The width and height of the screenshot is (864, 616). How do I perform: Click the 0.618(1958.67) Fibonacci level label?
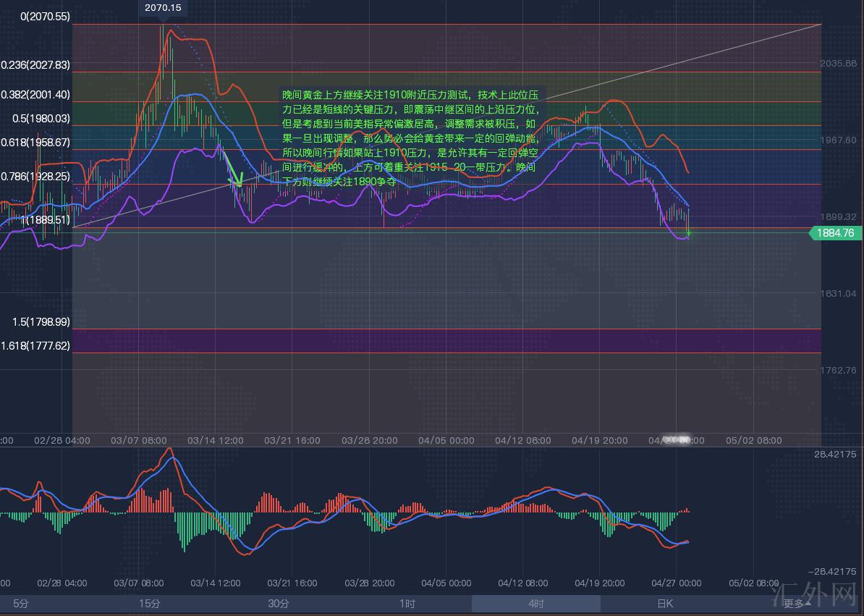coord(35,143)
